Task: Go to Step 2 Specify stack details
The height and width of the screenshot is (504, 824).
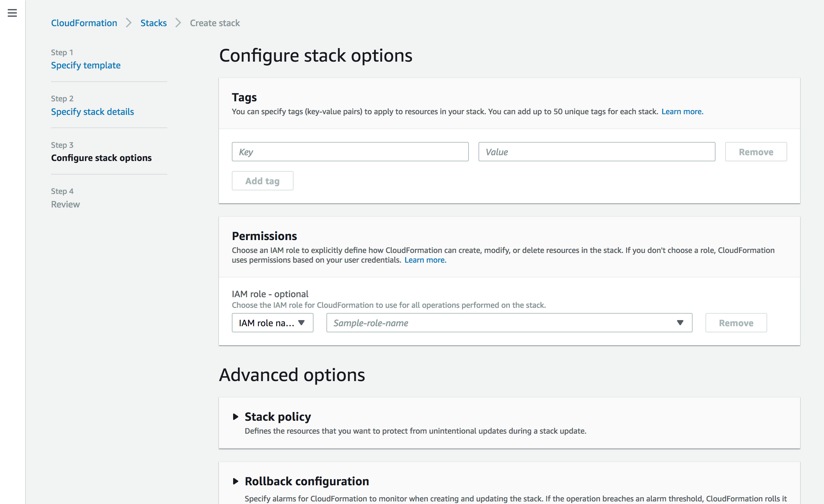Action: coord(92,112)
